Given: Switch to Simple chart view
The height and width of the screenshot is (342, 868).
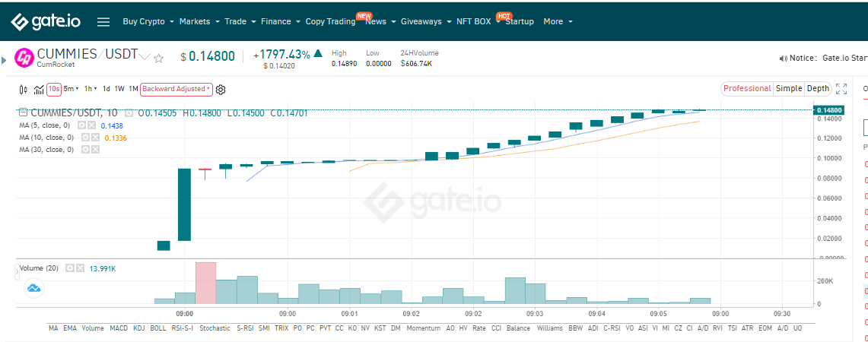Looking at the screenshot, I should pos(789,89).
